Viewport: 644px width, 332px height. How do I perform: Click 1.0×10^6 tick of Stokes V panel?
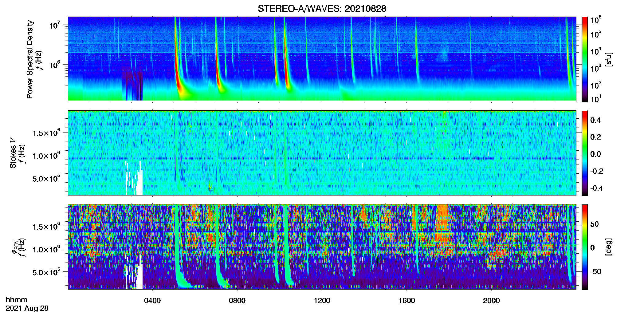click(x=46, y=155)
